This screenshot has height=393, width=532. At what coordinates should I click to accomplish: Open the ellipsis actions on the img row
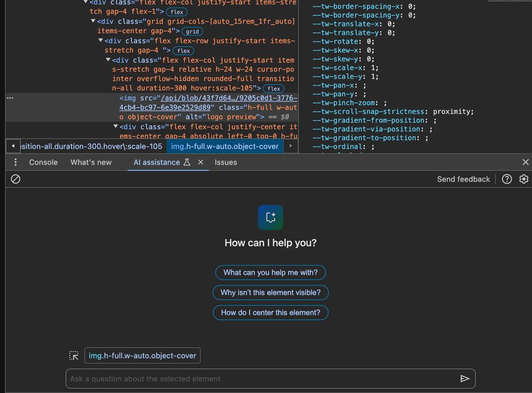[x=10, y=98]
